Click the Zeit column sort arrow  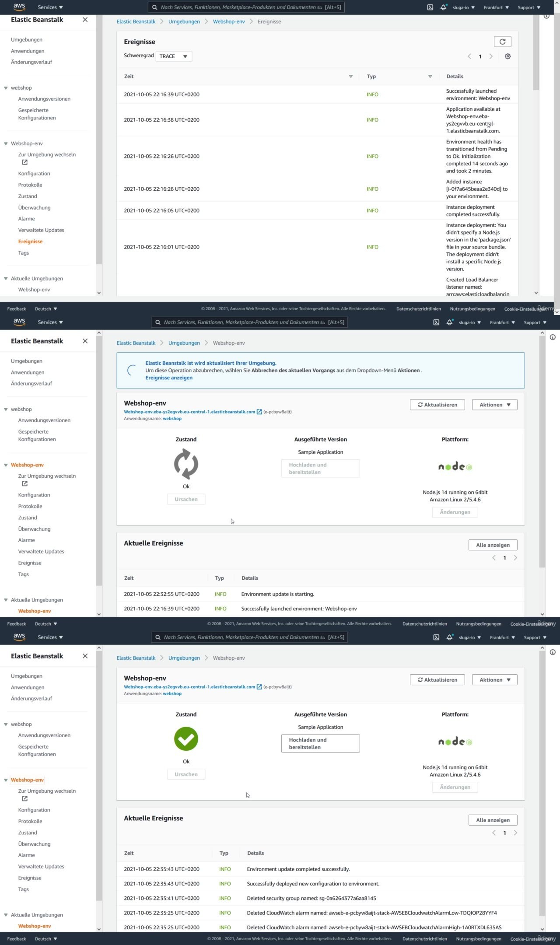(x=350, y=77)
